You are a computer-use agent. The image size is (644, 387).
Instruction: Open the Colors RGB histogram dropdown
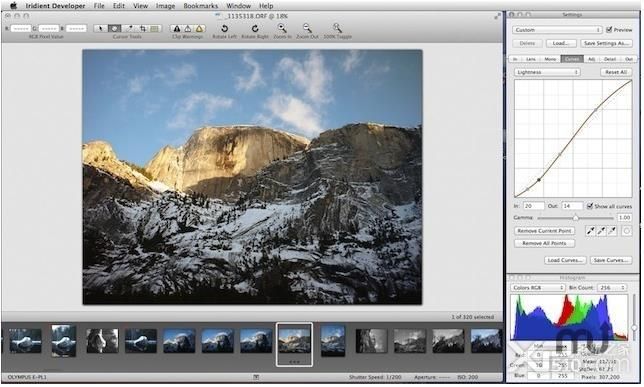point(538,288)
